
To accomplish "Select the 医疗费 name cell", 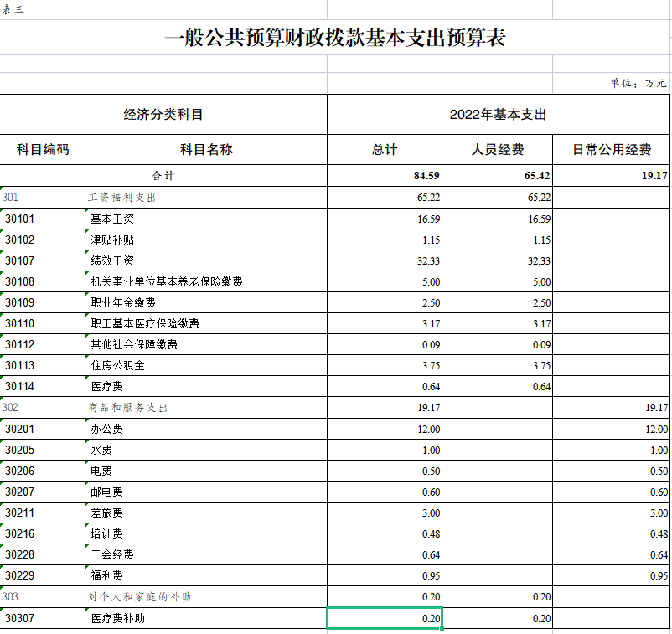I will tap(206, 387).
